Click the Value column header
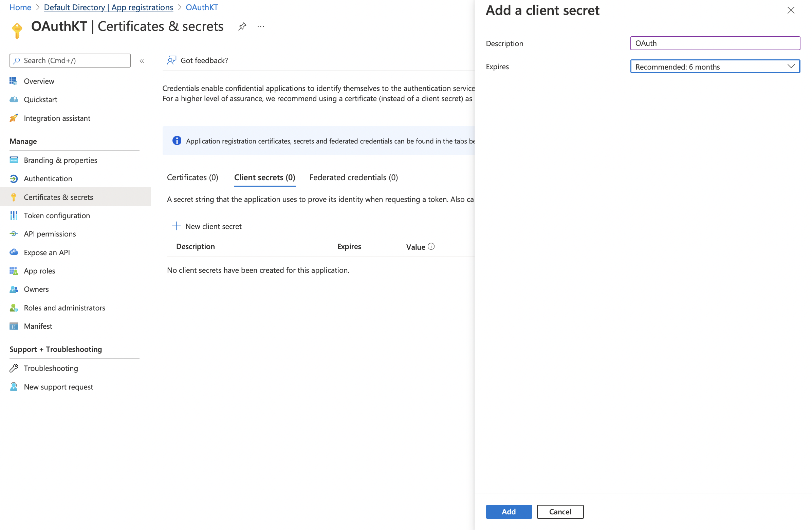The width and height of the screenshot is (812, 530). [416, 247]
